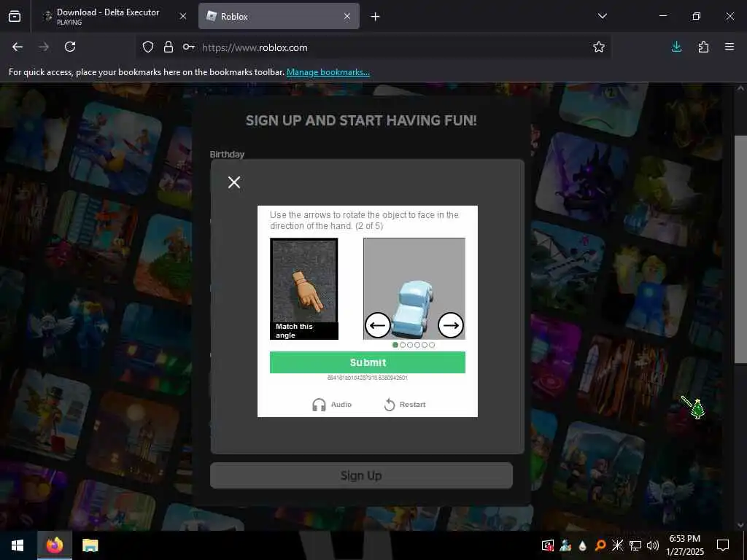Click the Manage bookmarks link

click(328, 72)
